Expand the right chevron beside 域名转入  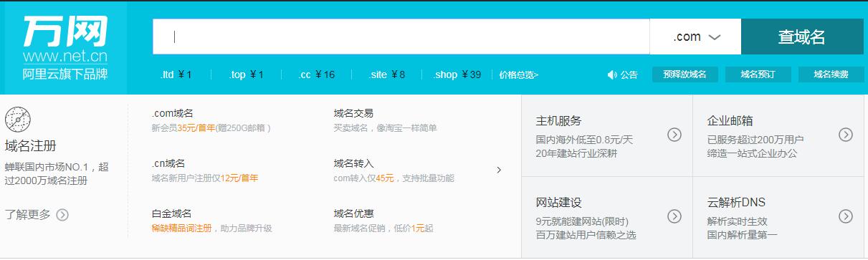499,170
